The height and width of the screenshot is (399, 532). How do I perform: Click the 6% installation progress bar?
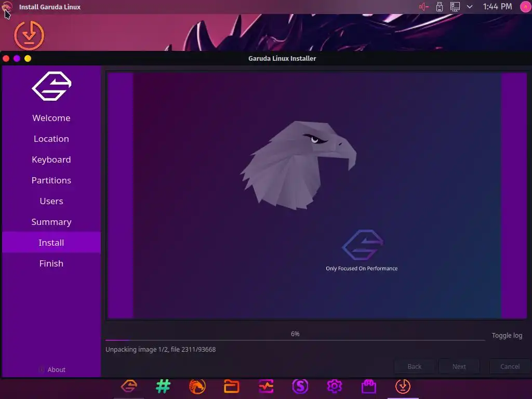295,340
